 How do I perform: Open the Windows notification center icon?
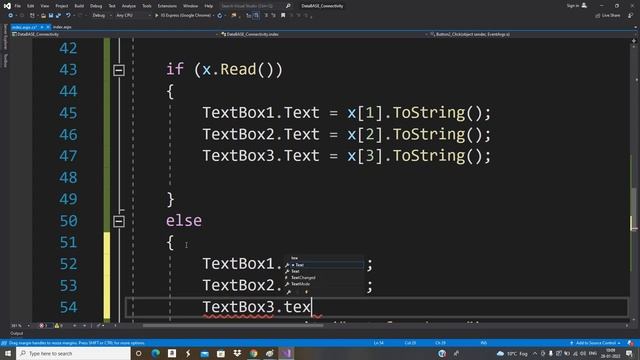[x=630, y=353]
